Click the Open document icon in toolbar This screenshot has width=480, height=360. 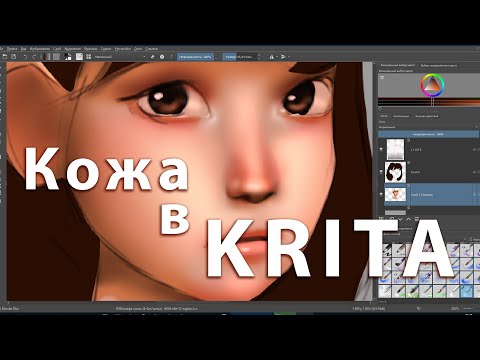(x=5, y=57)
